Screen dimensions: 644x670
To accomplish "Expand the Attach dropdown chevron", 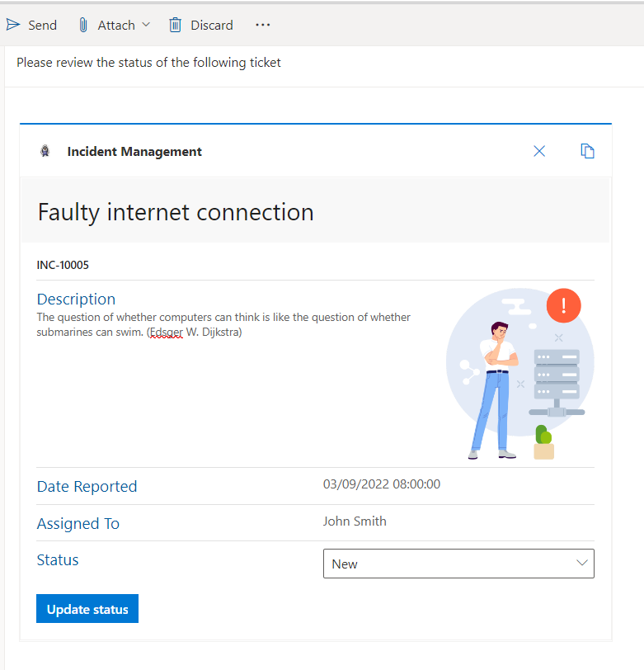I will 146,25.
